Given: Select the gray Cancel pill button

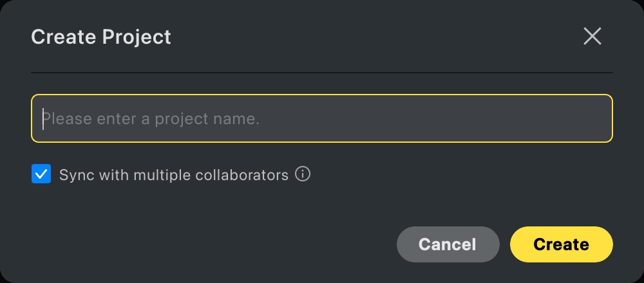Looking at the screenshot, I should pyautogui.click(x=448, y=244).
